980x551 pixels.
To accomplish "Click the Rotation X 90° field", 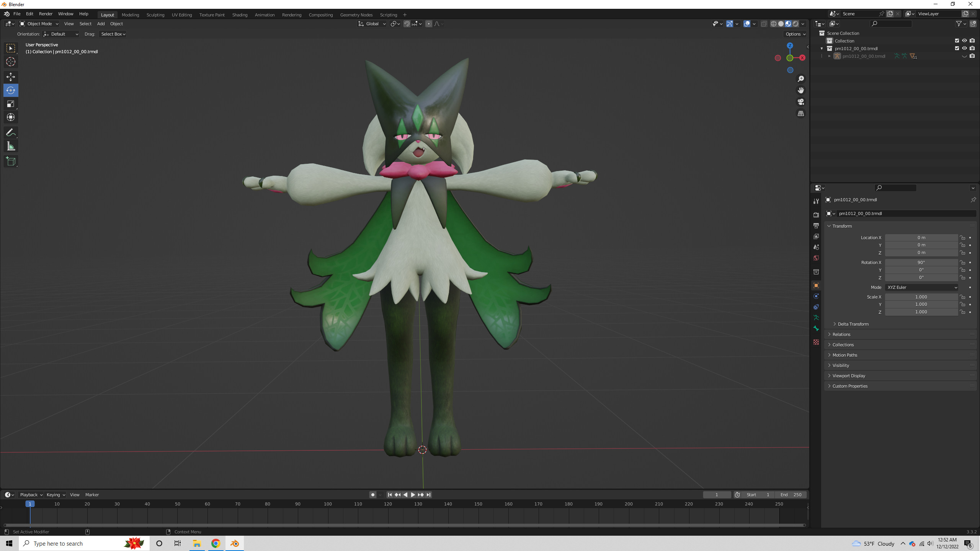I will [921, 262].
